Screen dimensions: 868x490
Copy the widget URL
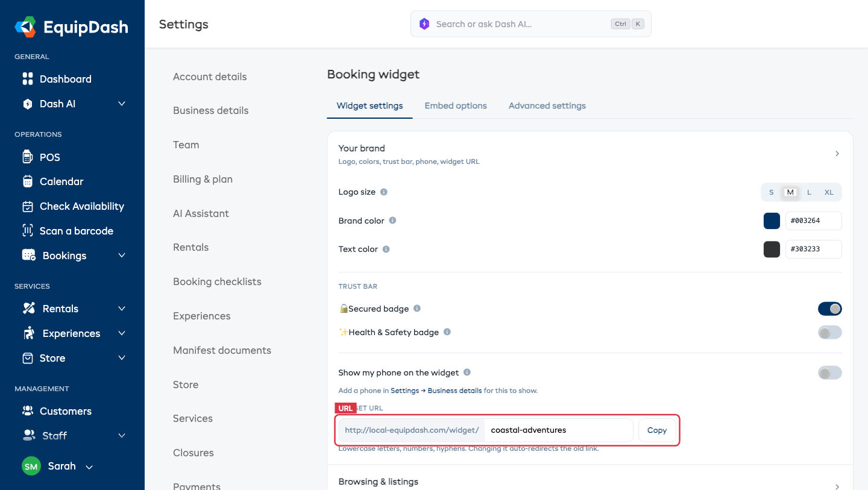coord(657,430)
